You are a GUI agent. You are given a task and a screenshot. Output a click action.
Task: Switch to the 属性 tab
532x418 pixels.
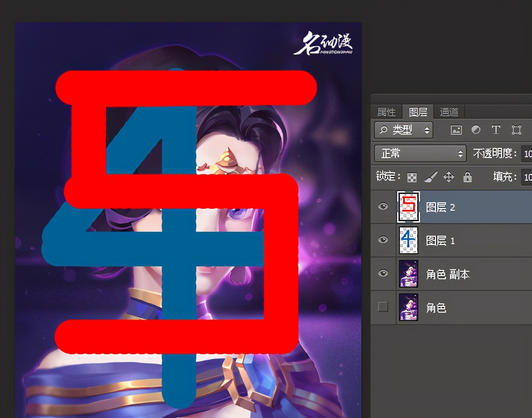click(386, 112)
